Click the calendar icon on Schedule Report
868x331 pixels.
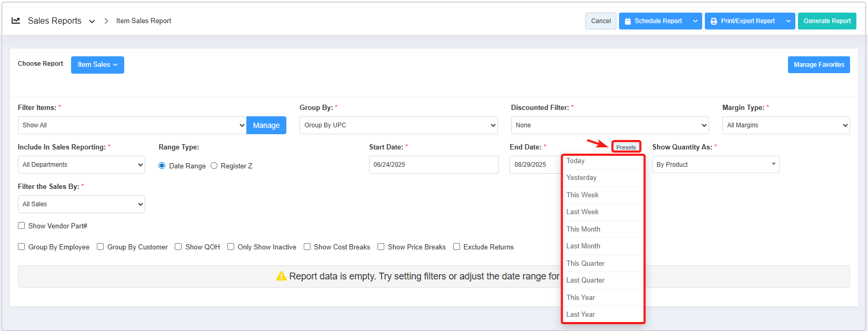[x=627, y=21]
